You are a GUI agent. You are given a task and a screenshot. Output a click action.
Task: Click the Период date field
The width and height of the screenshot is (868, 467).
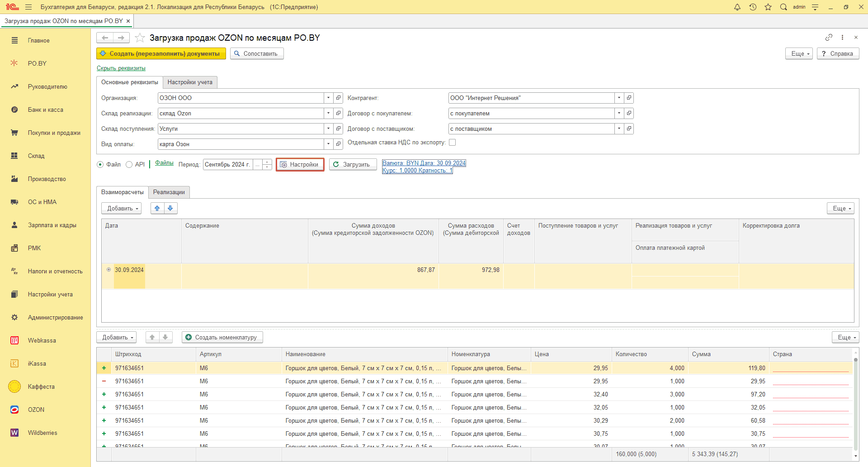click(228, 164)
